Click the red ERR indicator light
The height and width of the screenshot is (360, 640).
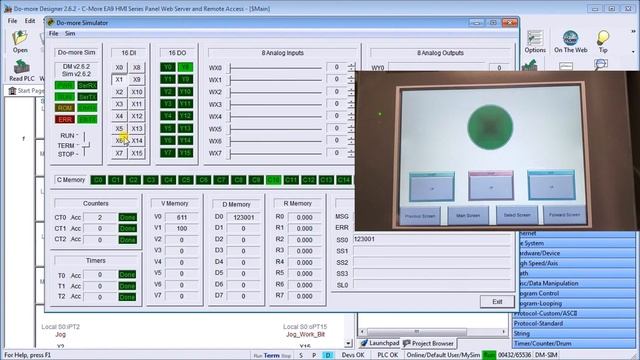tap(64, 120)
